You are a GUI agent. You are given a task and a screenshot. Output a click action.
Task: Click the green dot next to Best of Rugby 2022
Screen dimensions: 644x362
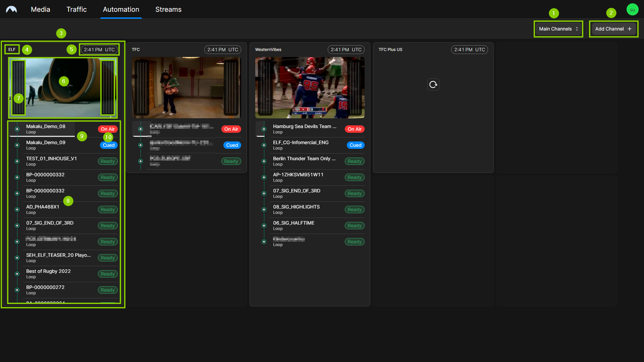pos(16,274)
